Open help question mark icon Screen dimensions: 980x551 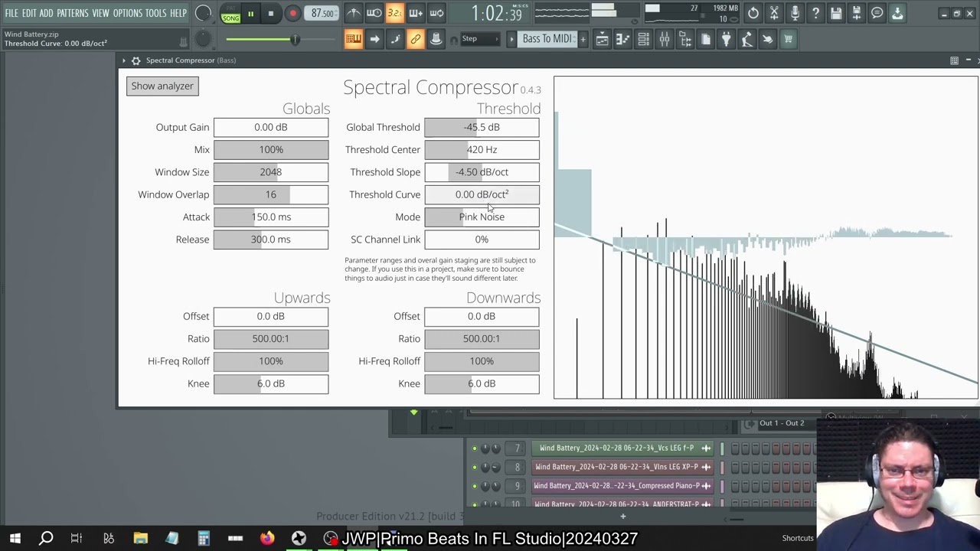pos(815,13)
